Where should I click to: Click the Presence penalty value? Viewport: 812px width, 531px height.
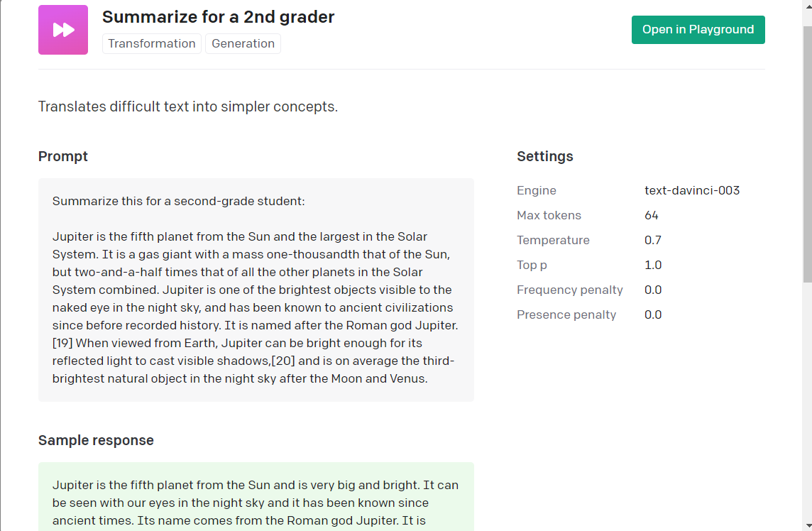653,315
